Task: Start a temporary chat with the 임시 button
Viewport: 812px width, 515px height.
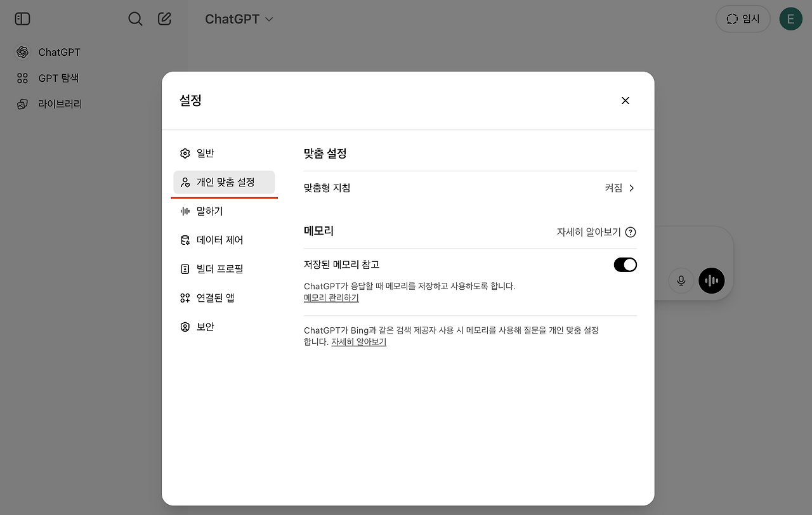Action: [x=743, y=18]
